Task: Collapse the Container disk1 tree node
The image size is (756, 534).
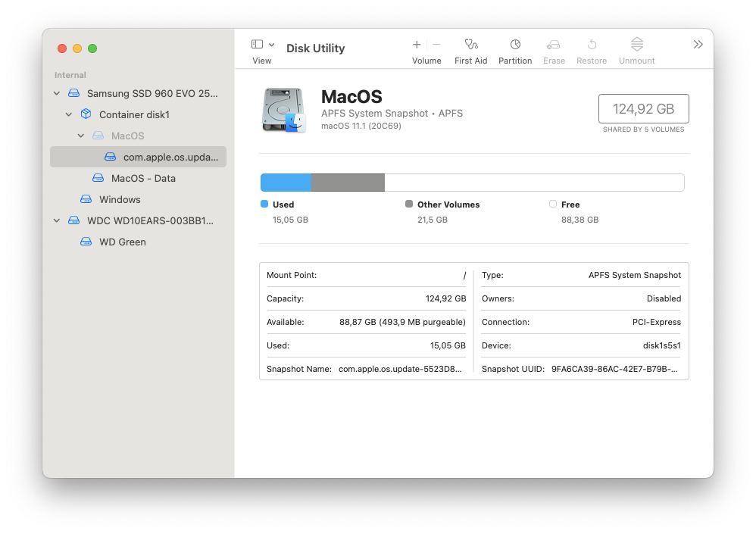Action: [69, 115]
